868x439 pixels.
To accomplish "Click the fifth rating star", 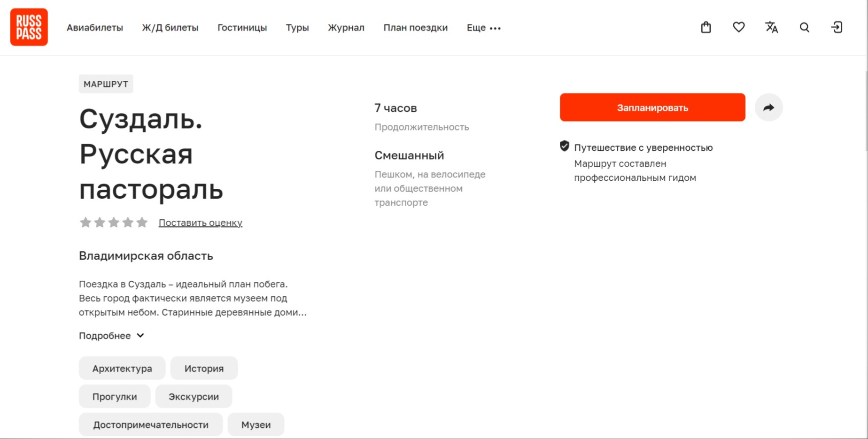I will (x=142, y=223).
